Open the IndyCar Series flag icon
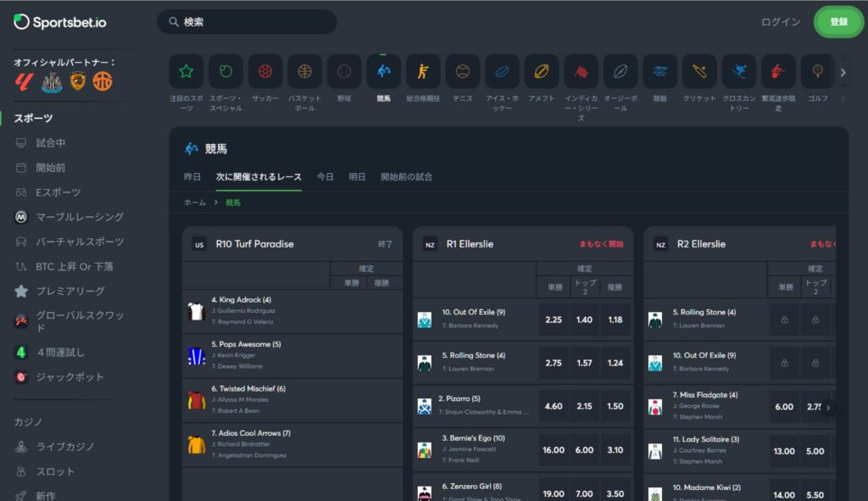The height and width of the screenshot is (501, 868). 581,71
